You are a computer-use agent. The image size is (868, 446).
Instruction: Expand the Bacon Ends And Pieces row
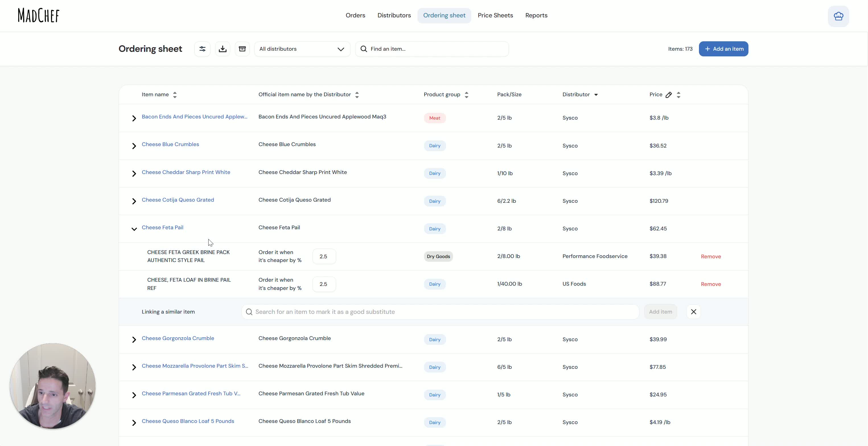[x=134, y=118]
